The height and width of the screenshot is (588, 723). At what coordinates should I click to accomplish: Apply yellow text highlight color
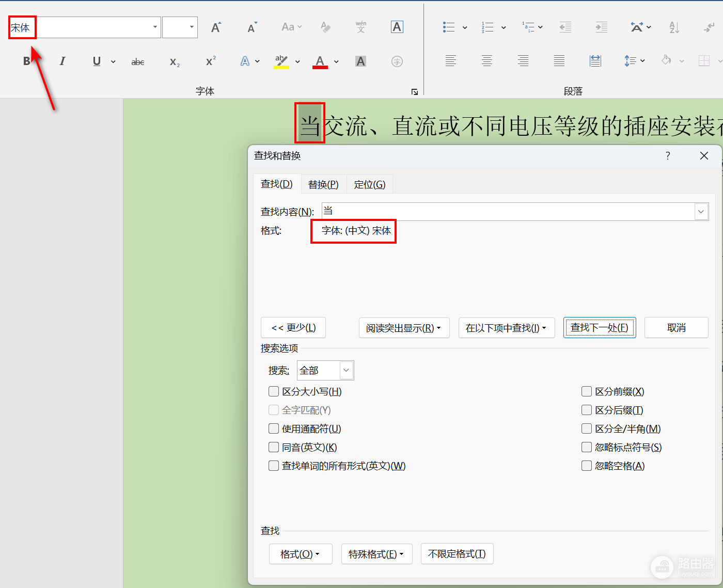(281, 61)
